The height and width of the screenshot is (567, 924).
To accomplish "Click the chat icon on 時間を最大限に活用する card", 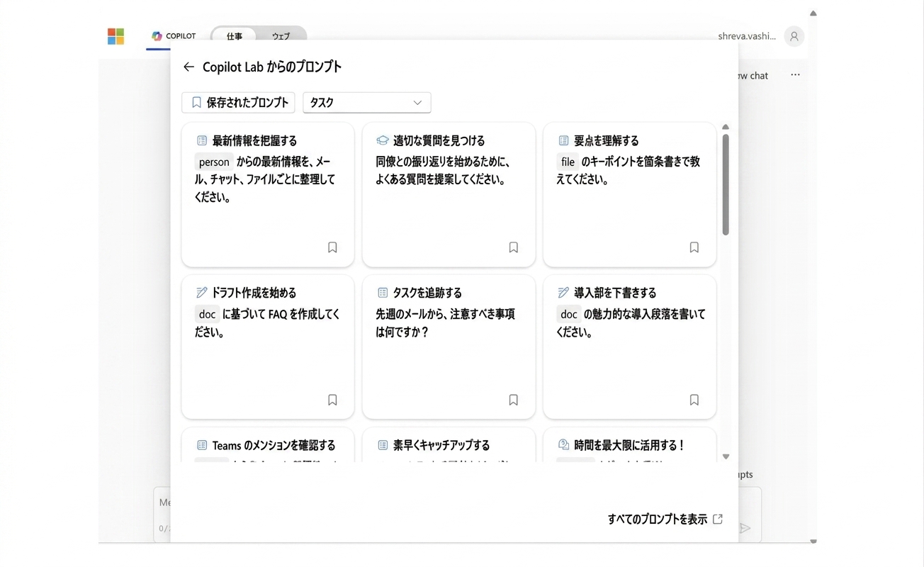I will 564,445.
